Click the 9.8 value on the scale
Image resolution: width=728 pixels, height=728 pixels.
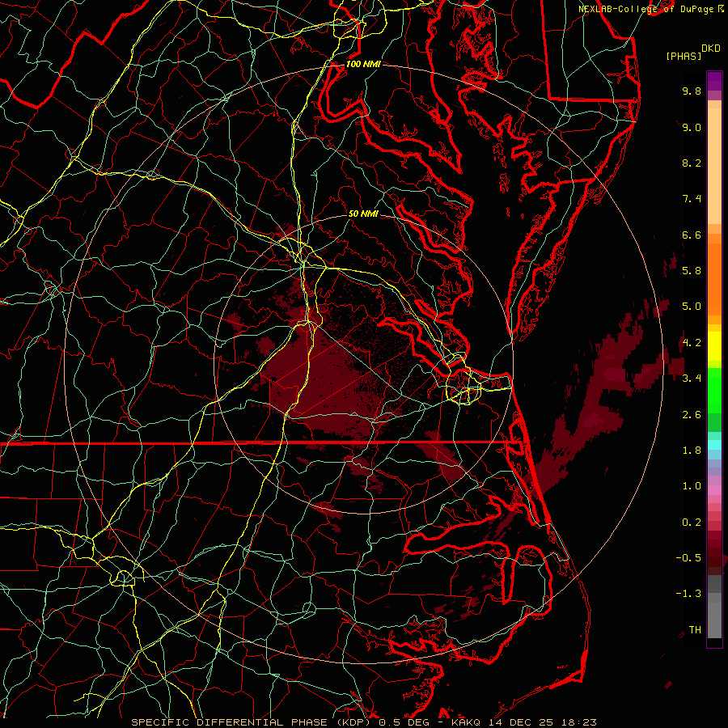tap(692, 91)
